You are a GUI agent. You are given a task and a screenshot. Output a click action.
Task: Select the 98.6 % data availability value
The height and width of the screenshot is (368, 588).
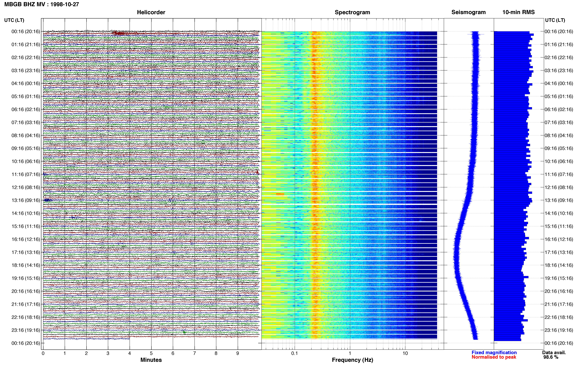(x=551, y=357)
